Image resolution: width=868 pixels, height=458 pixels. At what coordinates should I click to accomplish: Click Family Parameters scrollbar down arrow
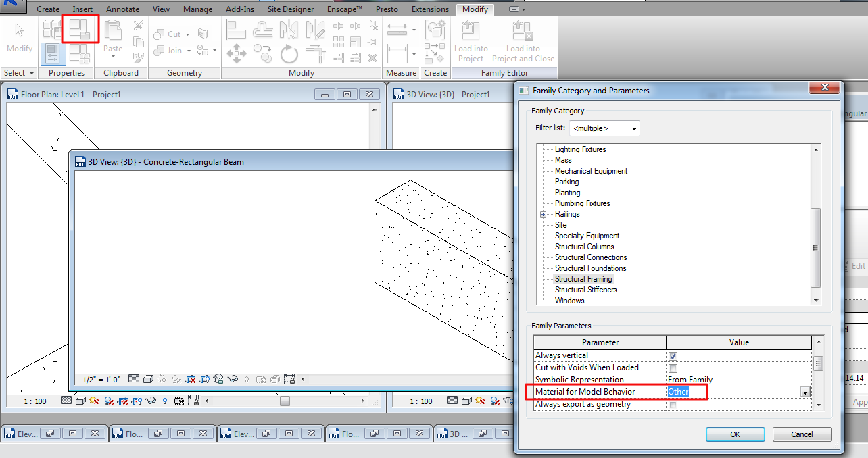point(818,405)
